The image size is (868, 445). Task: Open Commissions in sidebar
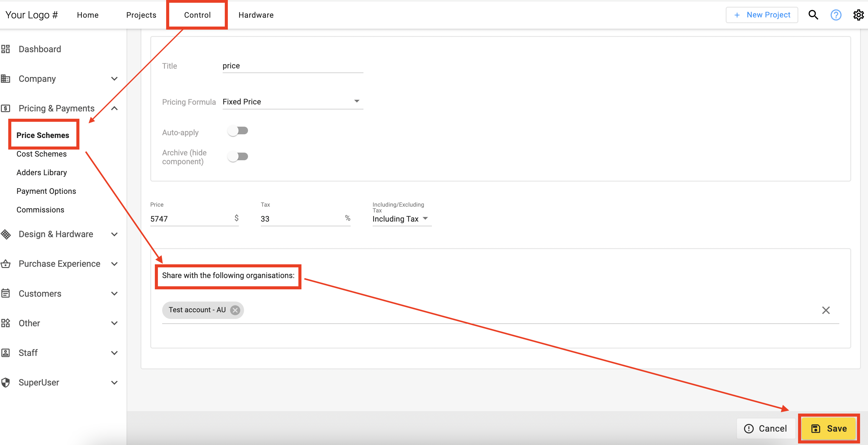click(40, 210)
